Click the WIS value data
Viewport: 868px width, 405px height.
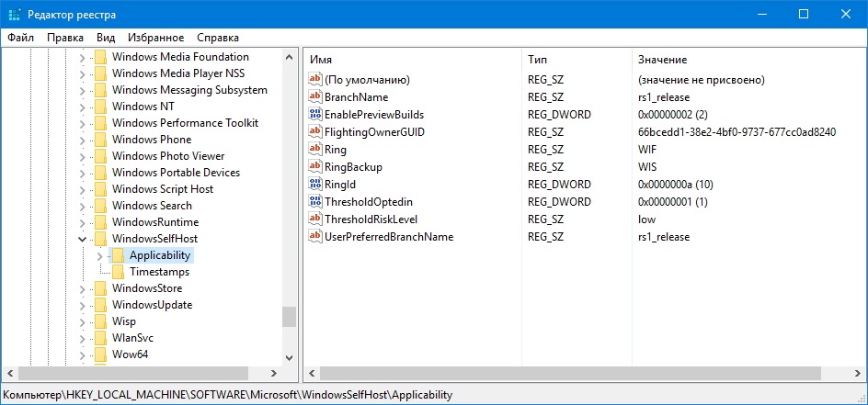(x=647, y=166)
